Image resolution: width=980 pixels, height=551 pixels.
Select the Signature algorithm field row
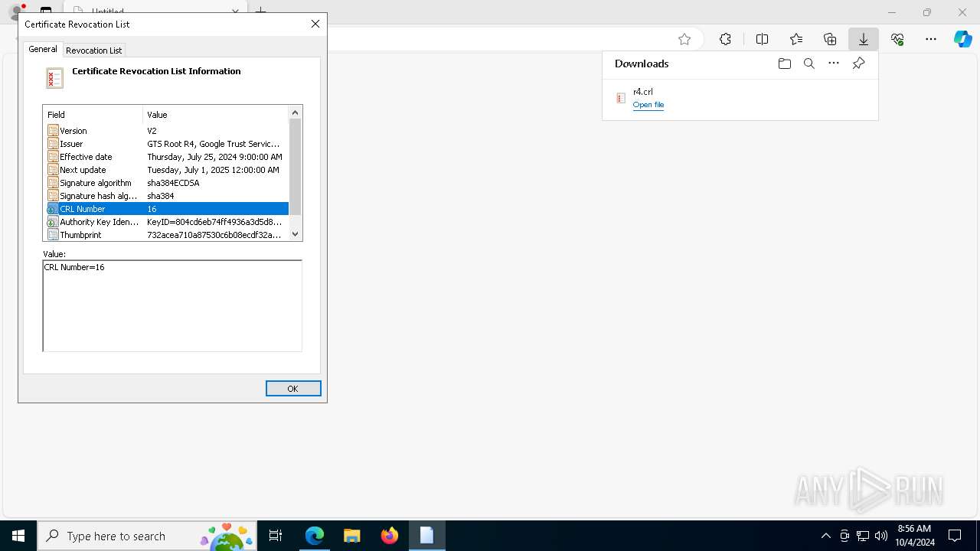[167, 183]
